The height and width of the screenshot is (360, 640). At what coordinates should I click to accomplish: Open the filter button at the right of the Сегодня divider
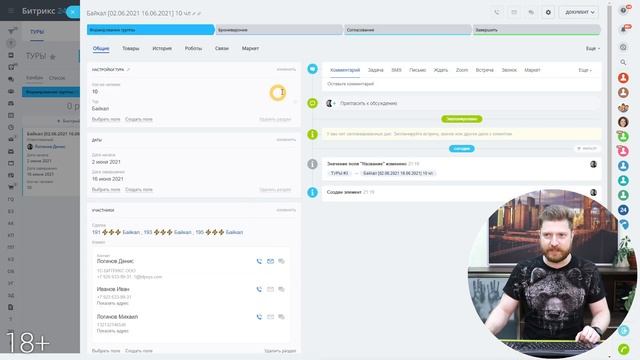pos(587,148)
